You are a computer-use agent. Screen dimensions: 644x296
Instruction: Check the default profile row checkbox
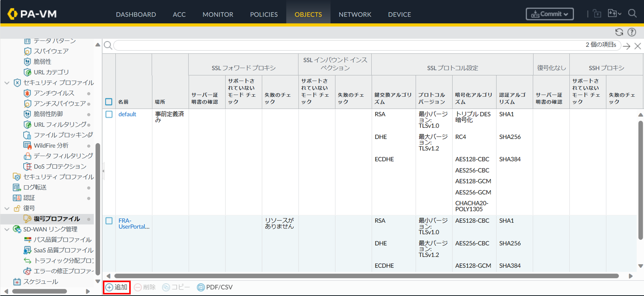[x=109, y=114]
